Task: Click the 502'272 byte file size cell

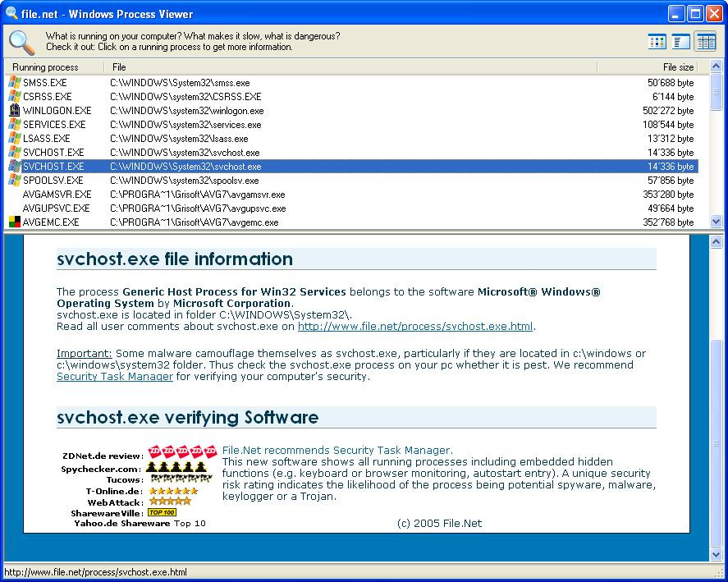Action: pyautogui.click(x=668, y=111)
